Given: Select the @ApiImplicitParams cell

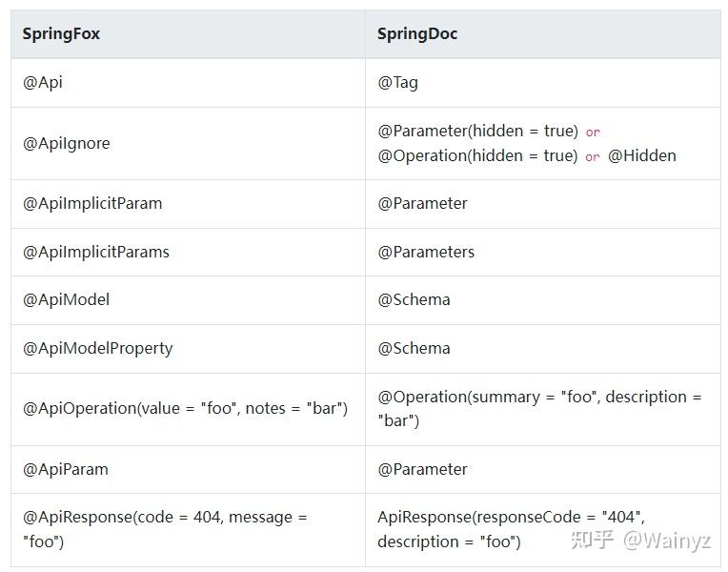Looking at the screenshot, I should (x=96, y=252).
